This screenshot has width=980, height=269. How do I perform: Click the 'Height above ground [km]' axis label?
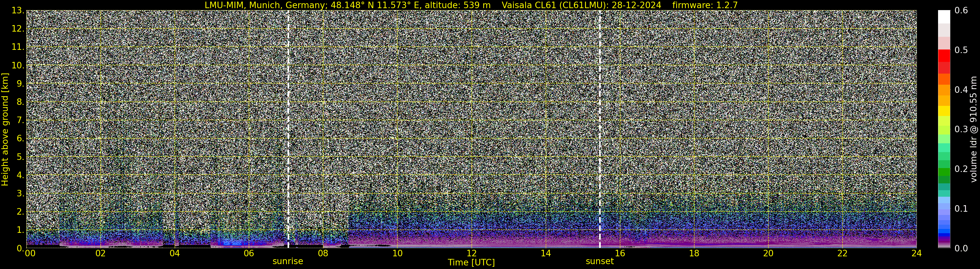pyautogui.click(x=5, y=129)
